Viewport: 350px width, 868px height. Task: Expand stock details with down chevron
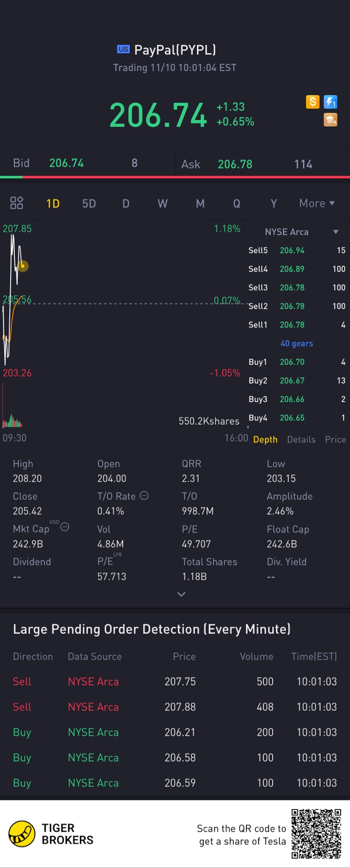(x=182, y=594)
